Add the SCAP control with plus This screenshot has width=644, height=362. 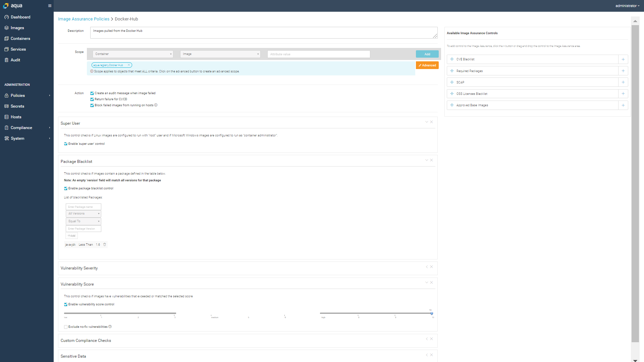pos(623,82)
